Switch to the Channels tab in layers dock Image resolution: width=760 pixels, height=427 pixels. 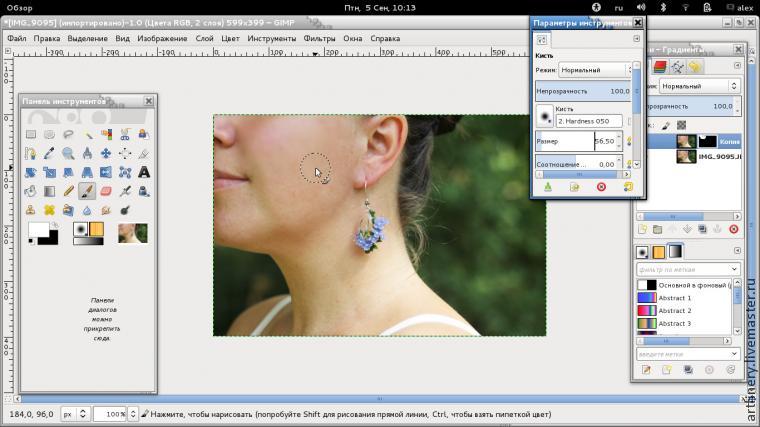point(659,66)
